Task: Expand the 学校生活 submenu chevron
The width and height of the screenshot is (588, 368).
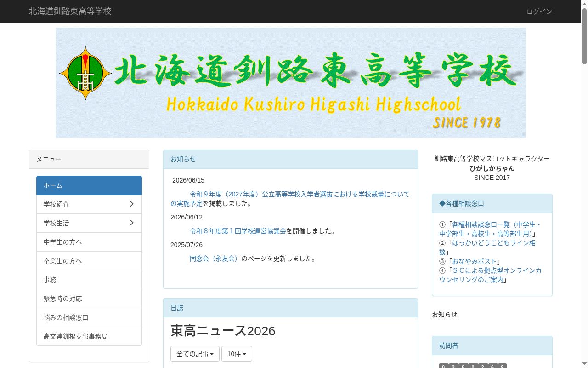Action: coord(131,223)
